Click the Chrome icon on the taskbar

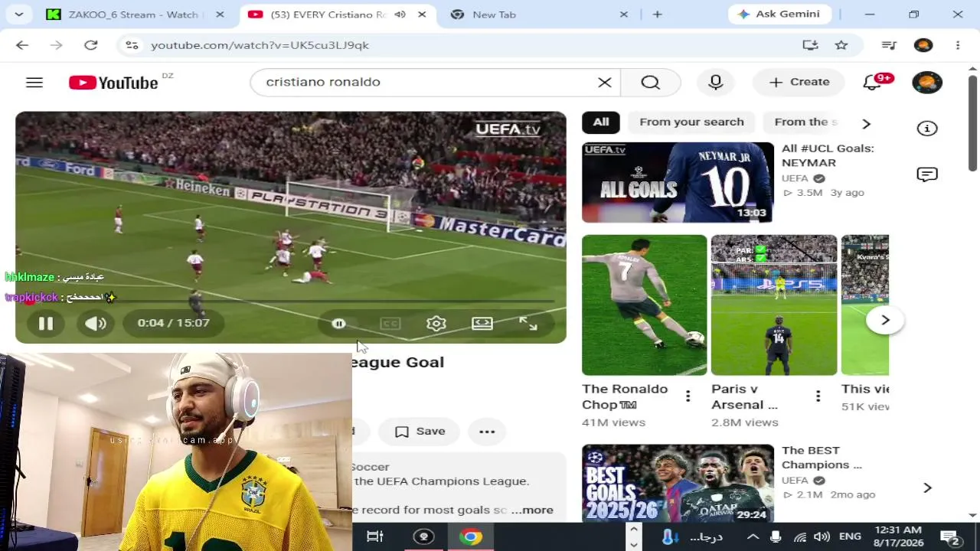click(x=471, y=536)
